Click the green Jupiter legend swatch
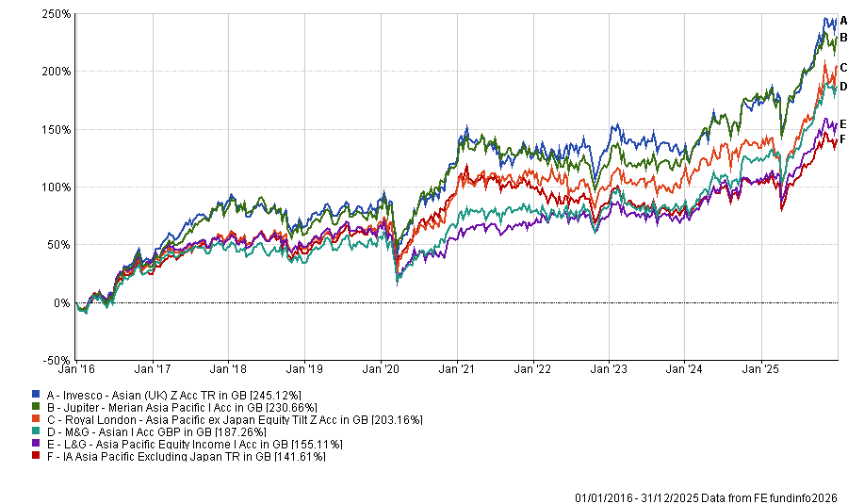 35,406
